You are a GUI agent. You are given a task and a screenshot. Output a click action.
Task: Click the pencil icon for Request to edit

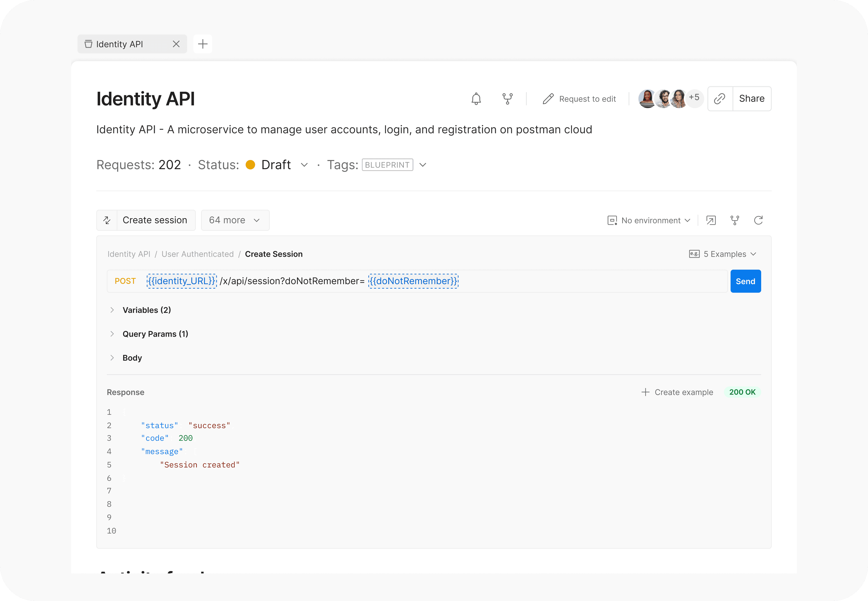pos(548,99)
